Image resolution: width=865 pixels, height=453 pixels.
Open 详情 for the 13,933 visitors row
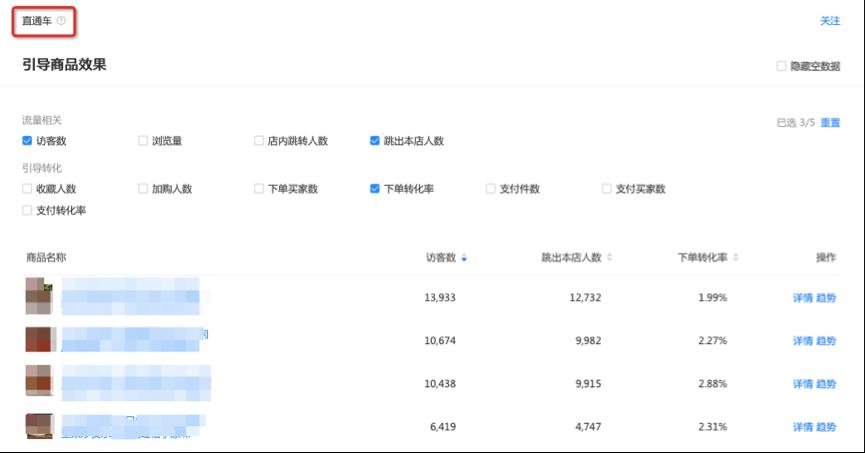(802, 298)
